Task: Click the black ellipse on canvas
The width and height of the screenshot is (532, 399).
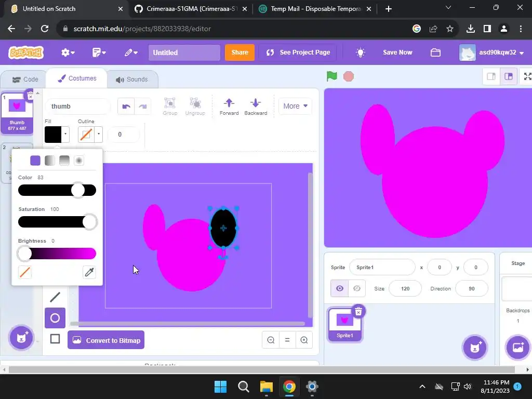Action: 223,228
